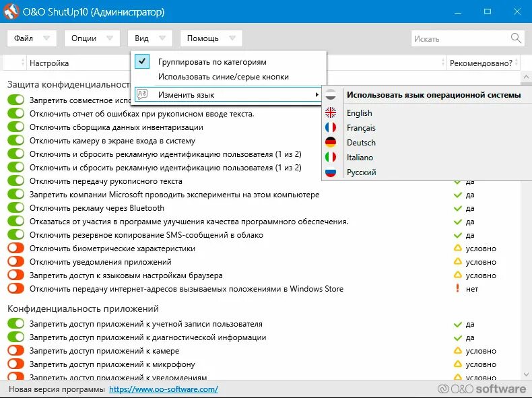Click Запретить доступ к языковым настройкам браузера
Image resolution: width=532 pixels, height=398 pixels.
pos(126,275)
